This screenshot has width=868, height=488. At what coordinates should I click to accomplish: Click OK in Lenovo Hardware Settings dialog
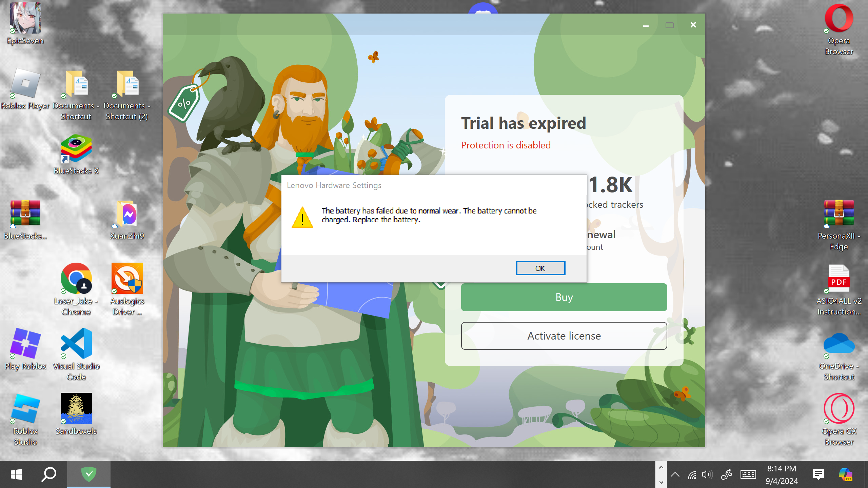[x=540, y=268]
